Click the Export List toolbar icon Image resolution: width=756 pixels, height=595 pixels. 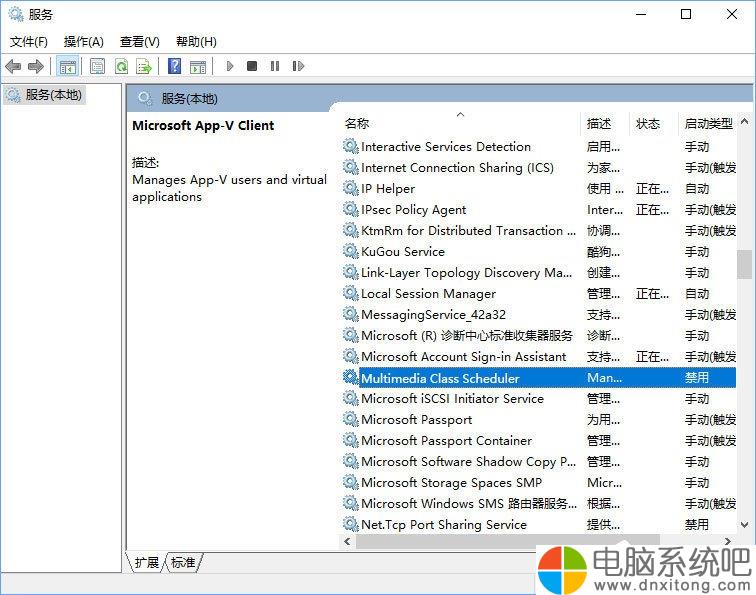[144, 66]
